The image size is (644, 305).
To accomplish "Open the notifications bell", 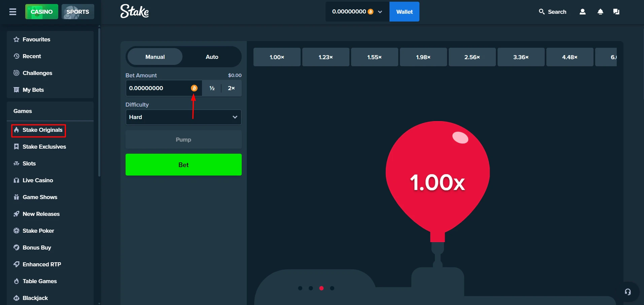I will pos(600,12).
